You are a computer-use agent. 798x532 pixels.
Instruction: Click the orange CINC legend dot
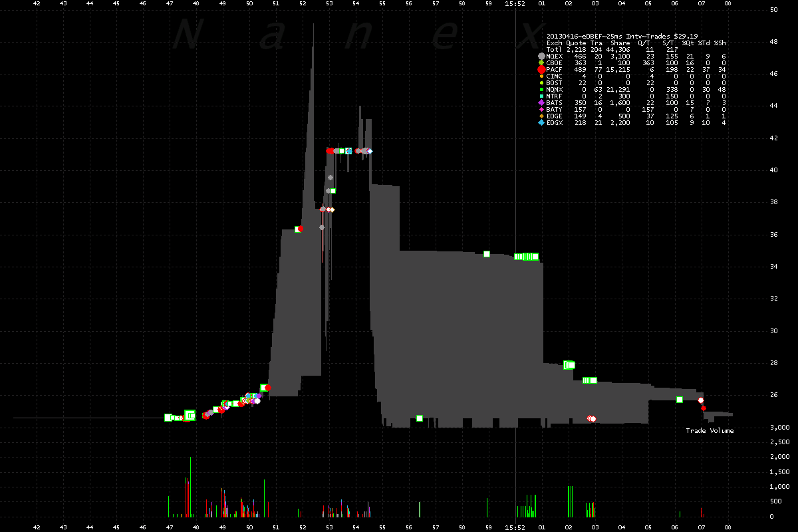point(541,76)
